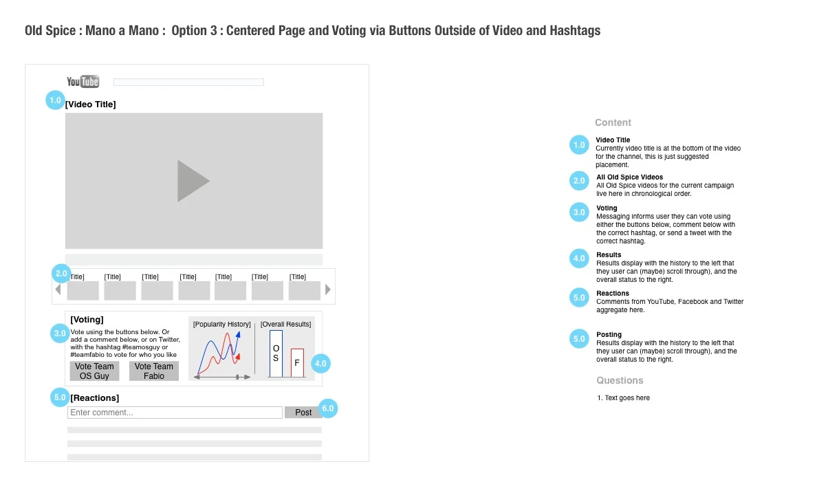The image size is (817, 504).
Task: Click the "Results" note title
Action: (609, 255)
